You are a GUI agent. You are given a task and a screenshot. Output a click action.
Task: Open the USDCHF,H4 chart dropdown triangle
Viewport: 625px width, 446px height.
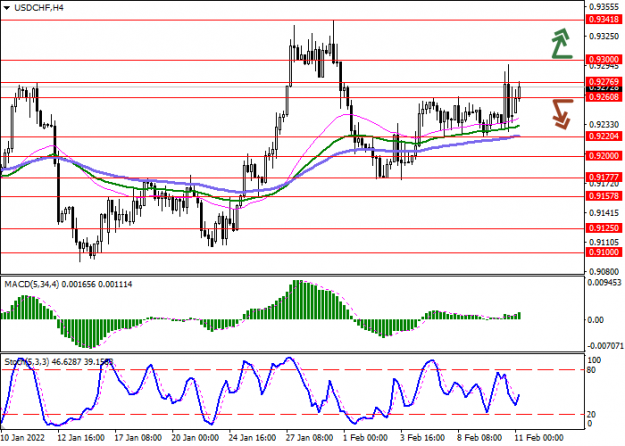click(6, 8)
